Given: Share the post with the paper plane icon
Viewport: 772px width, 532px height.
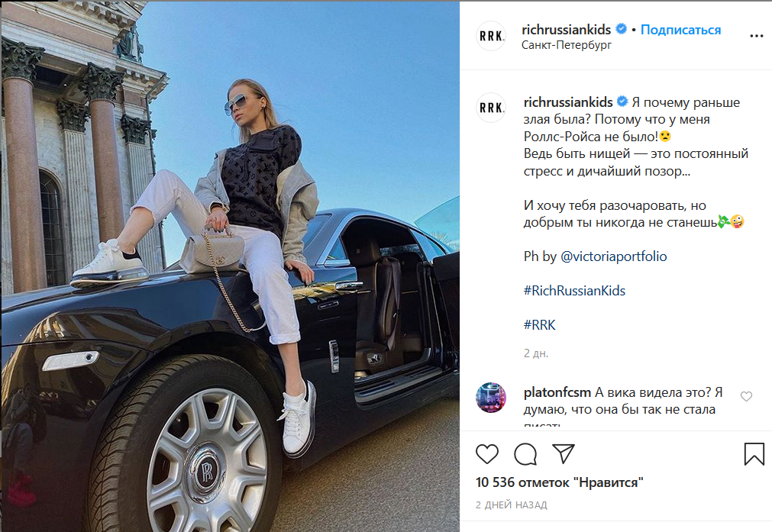Looking at the screenshot, I should coord(564,453).
